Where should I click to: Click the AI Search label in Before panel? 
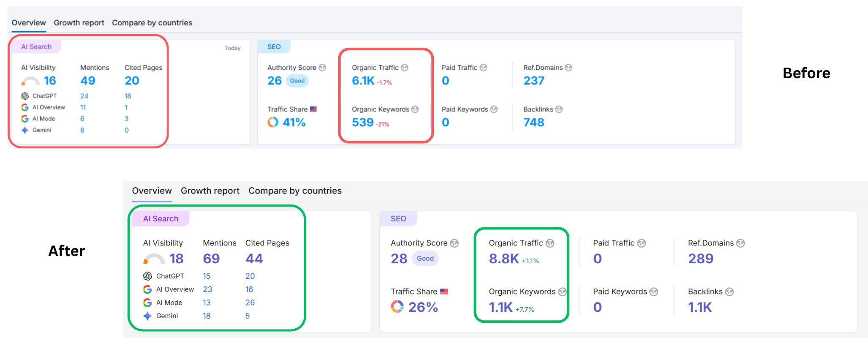tap(36, 46)
